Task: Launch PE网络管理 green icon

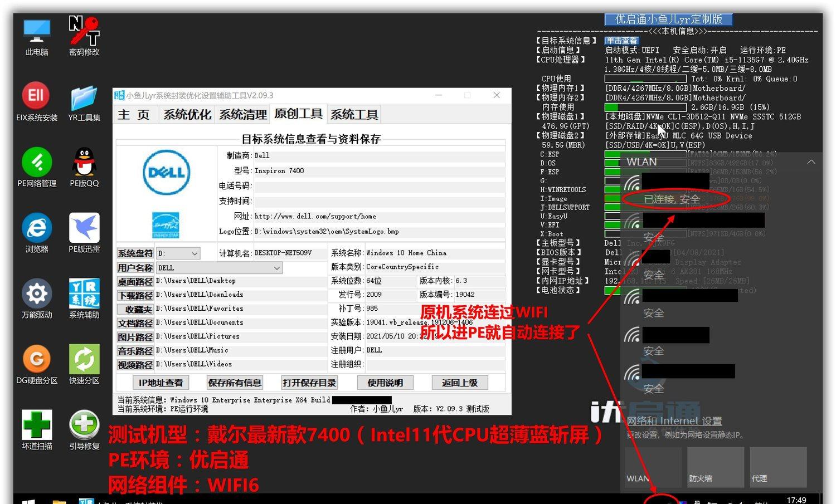Action: click(x=37, y=168)
